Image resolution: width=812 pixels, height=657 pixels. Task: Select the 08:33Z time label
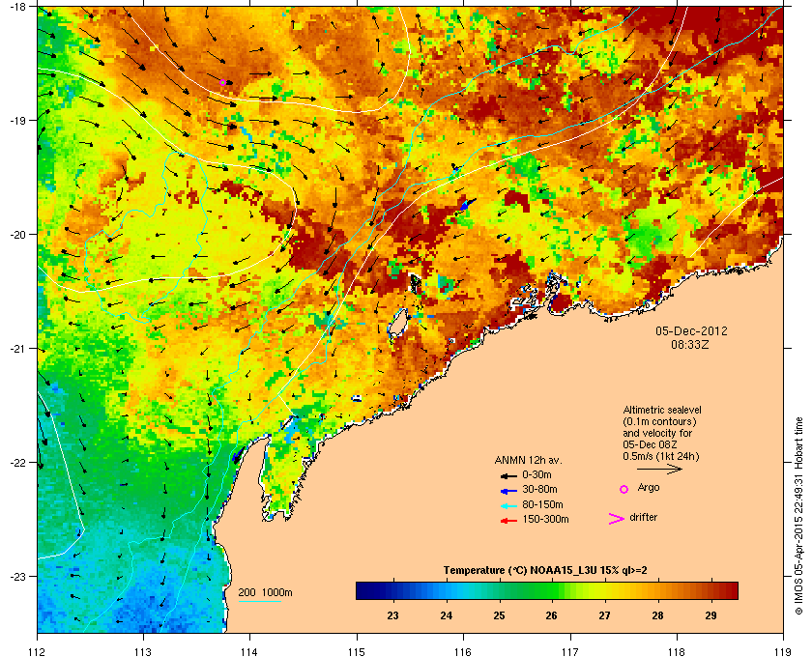pyautogui.click(x=690, y=344)
